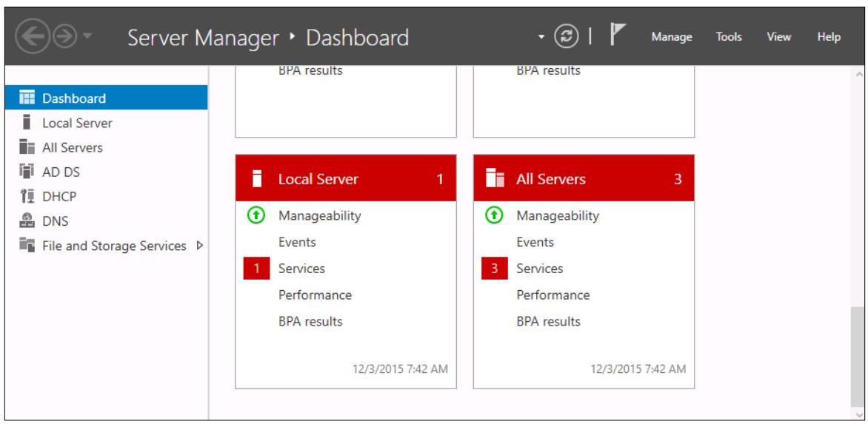Click green Manageability icon in All Servers tile

tap(494, 215)
